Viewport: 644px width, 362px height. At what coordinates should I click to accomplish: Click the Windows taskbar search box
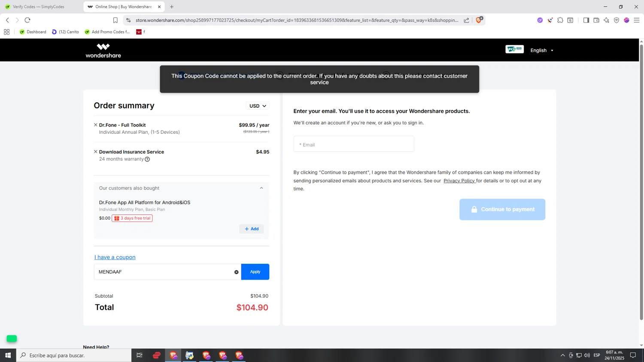pyautogui.click(x=74, y=355)
